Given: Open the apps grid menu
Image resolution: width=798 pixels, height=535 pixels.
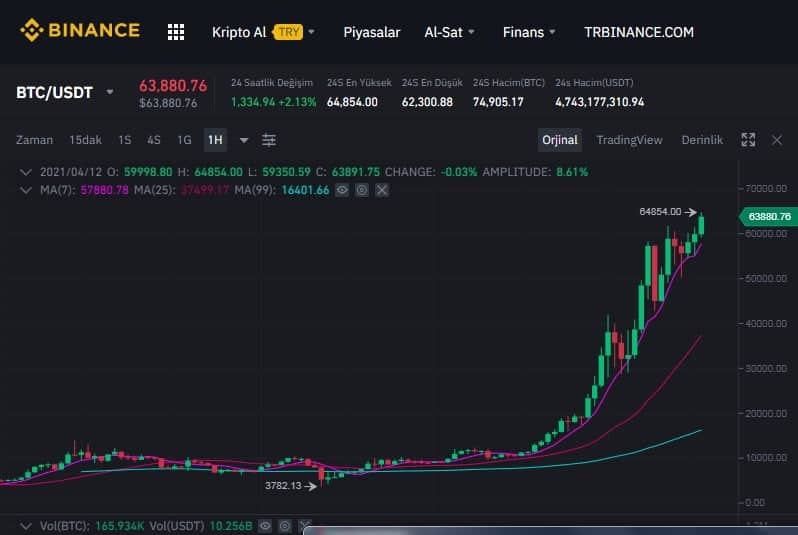Looking at the screenshot, I should pos(176,32).
